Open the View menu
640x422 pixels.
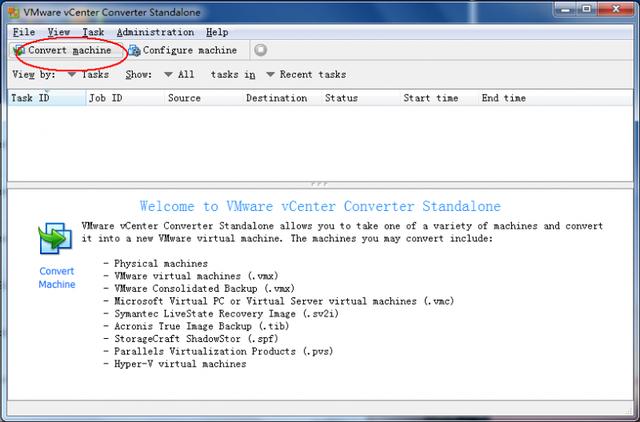[59, 32]
